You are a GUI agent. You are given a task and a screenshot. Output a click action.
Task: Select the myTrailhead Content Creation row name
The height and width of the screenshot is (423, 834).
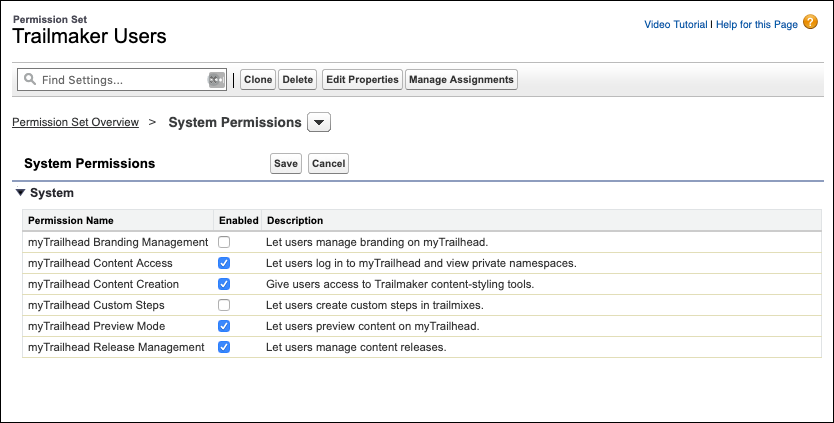pyautogui.click(x=103, y=284)
